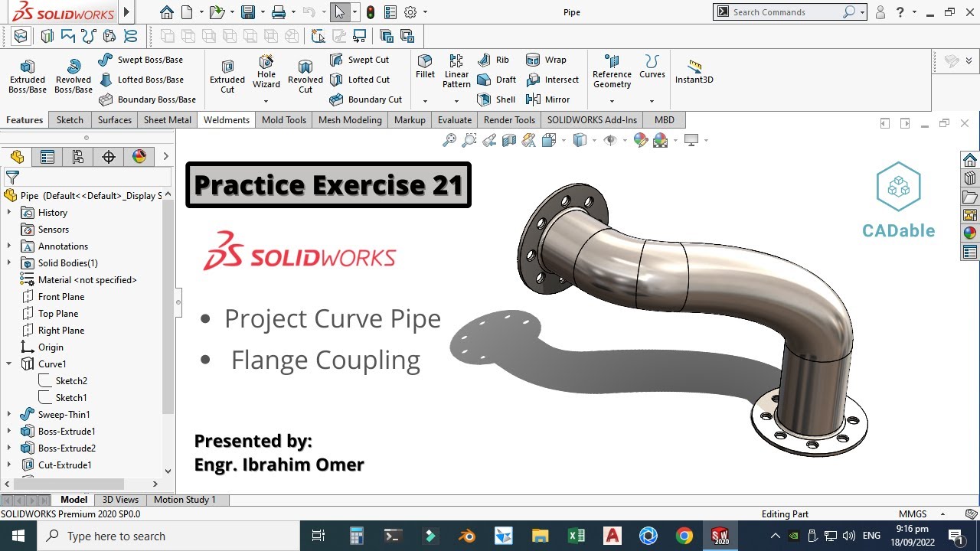980x551 pixels.
Task: Open the ConfigurationManager tab
Action: tap(78, 157)
